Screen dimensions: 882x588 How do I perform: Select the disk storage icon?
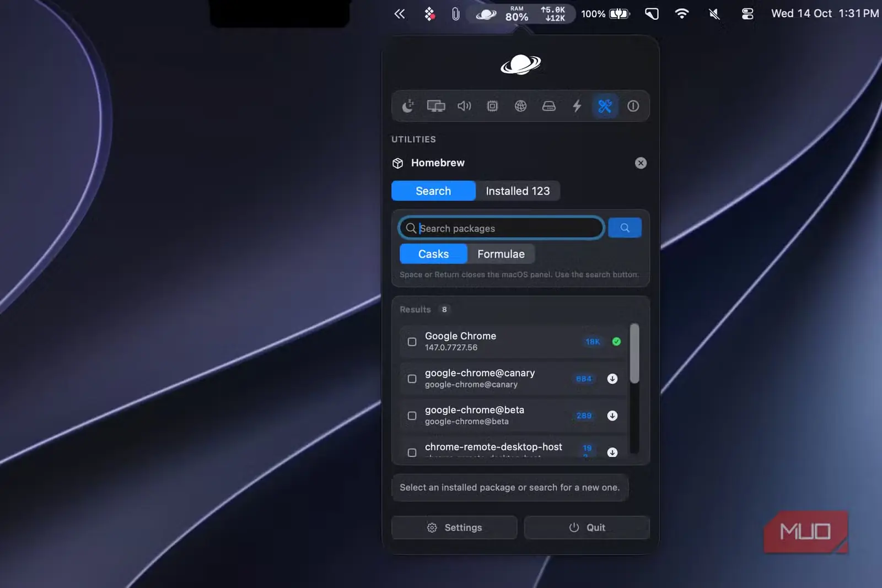549,106
